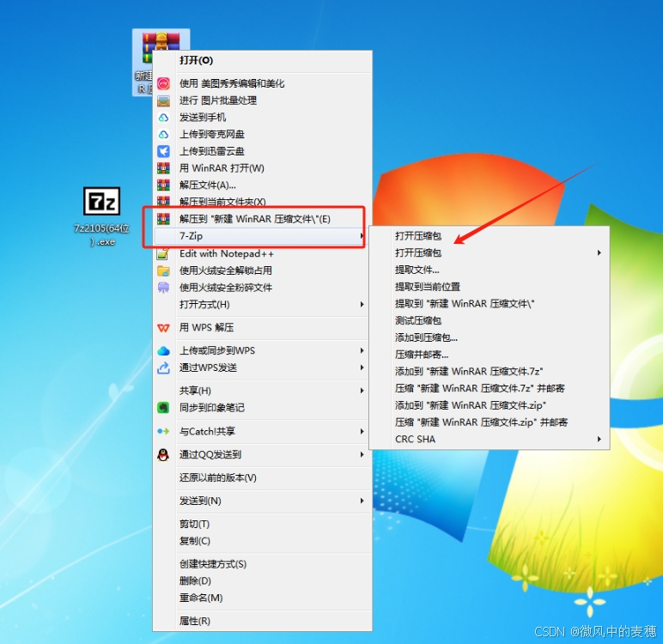This screenshot has height=644, width=663.
Task: Open 属性(R) properties entry
Action: click(x=262, y=621)
